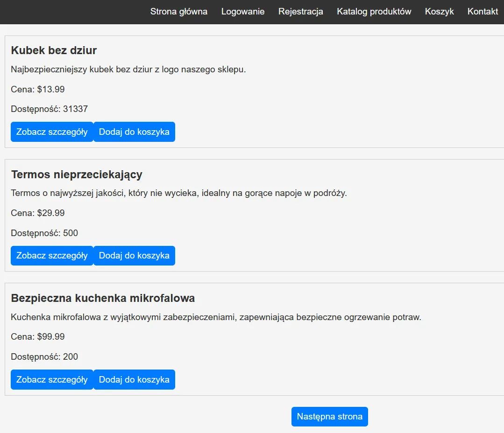Image resolution: width=504 pixels, height=433 pixels.
Task: Click the text Dostępność: 31337
Action: (x=49, y=109)
